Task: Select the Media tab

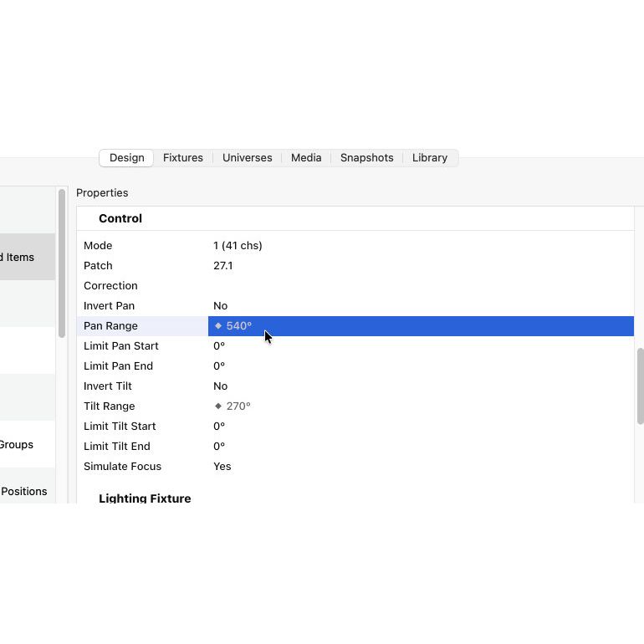Action: [x=306, y=158]
